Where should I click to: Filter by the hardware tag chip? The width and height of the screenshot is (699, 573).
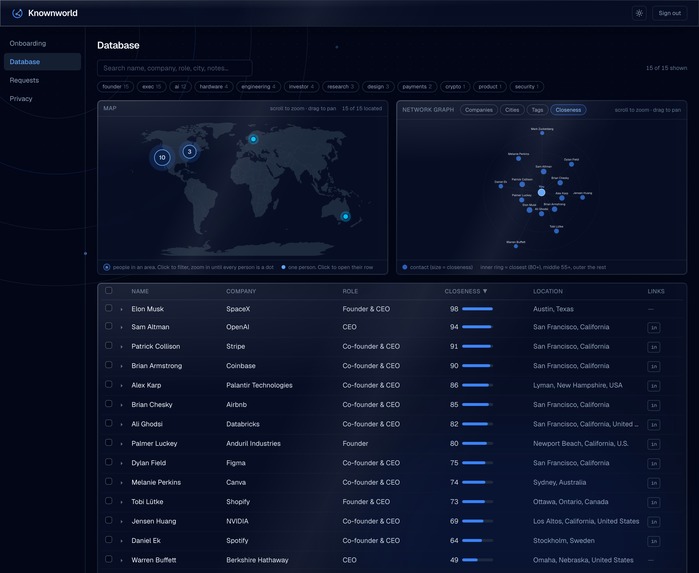(214, 87)
